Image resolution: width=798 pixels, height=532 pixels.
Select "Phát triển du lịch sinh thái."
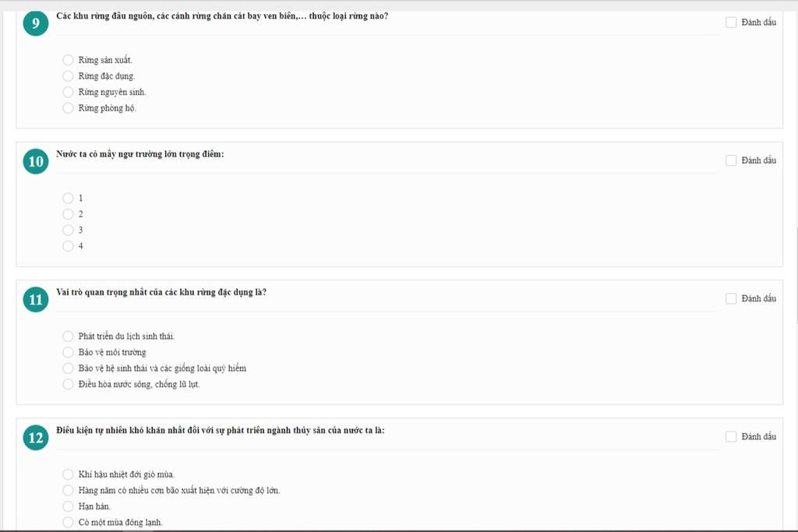[68, 336]
